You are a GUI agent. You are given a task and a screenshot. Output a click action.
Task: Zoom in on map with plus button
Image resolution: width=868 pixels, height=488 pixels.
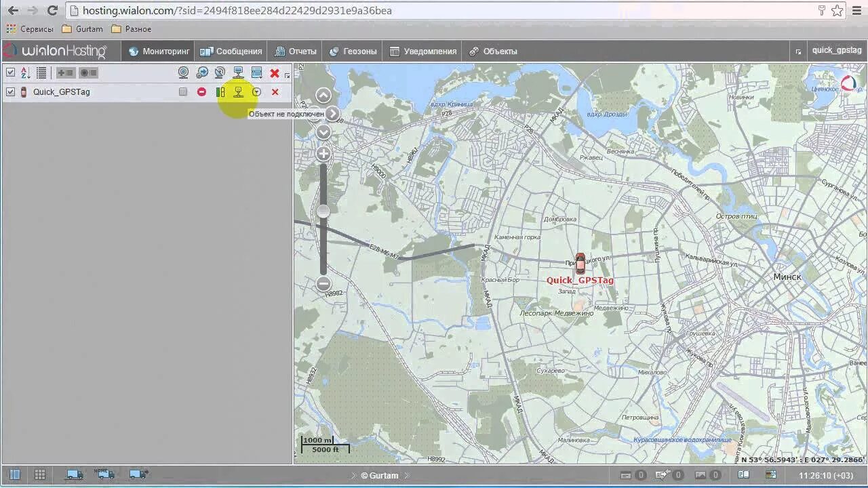click(323, 154)
